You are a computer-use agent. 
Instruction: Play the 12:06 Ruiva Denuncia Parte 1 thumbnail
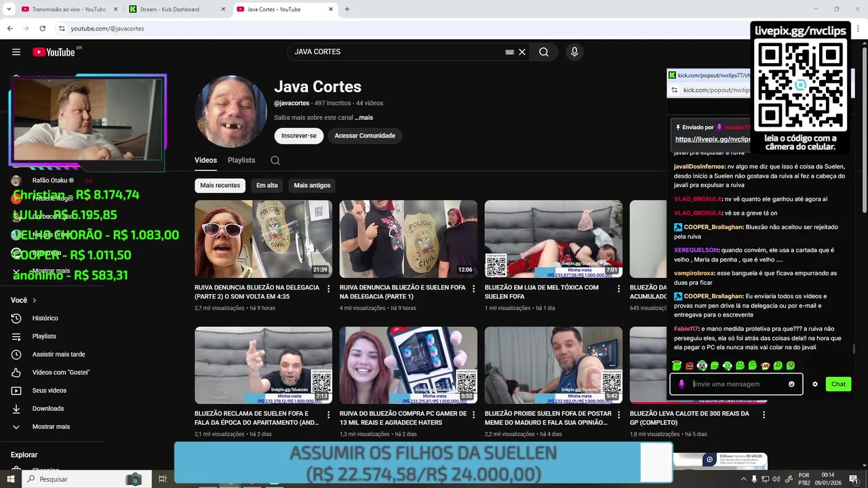point(408,239)
